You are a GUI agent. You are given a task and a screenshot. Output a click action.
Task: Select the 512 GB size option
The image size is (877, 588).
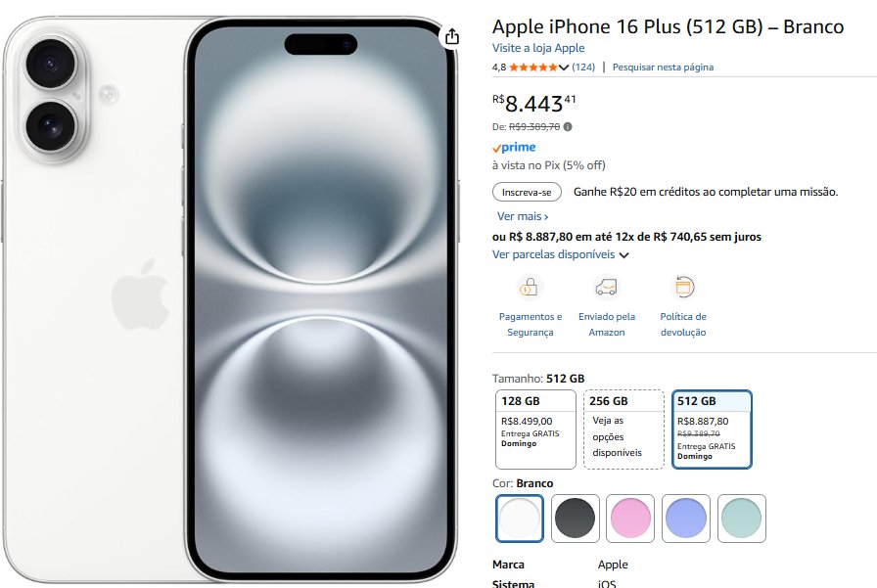(x=712, y=430)
